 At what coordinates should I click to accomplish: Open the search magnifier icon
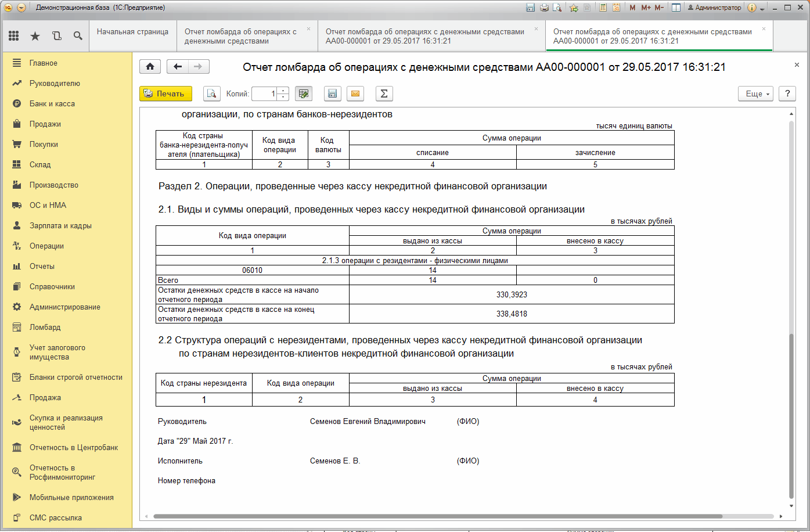pyautogui.click(x=78, y=36)
